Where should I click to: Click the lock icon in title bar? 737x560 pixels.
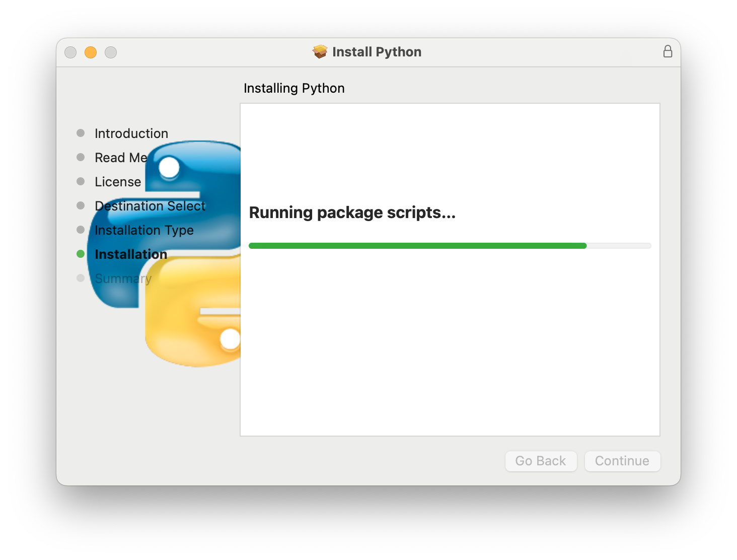[x=668, y=51]
